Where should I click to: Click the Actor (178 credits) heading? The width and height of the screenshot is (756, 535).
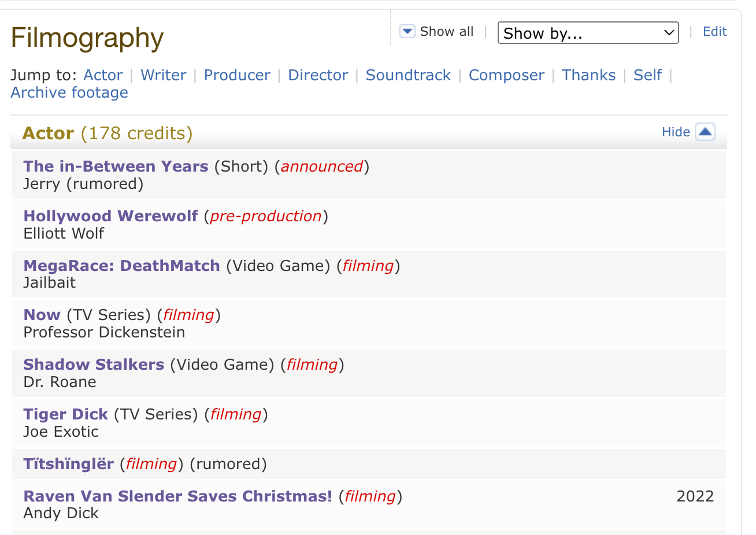107,133
